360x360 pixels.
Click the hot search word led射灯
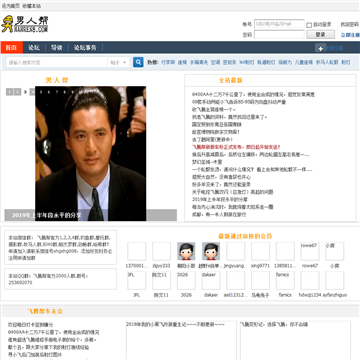(247, 62)
